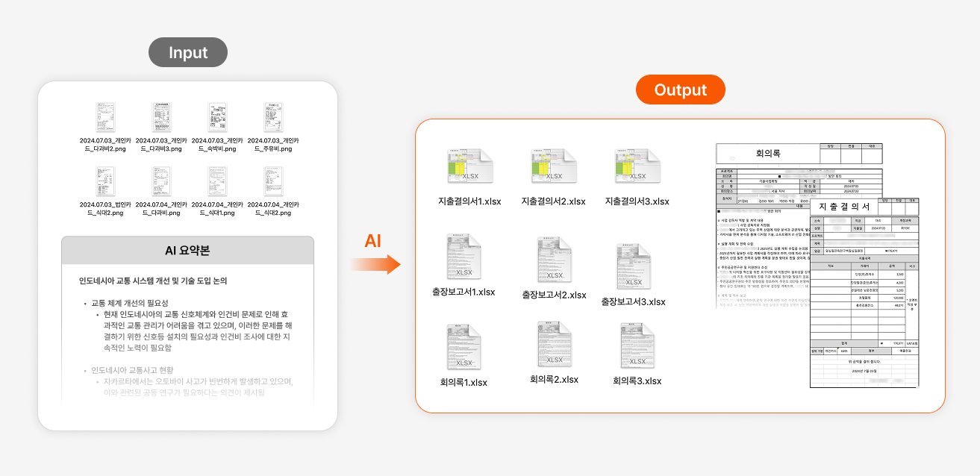Open the 2024.07.03 개인카드 주유비.png receipt
980x476 pixels.
(273, 118)
